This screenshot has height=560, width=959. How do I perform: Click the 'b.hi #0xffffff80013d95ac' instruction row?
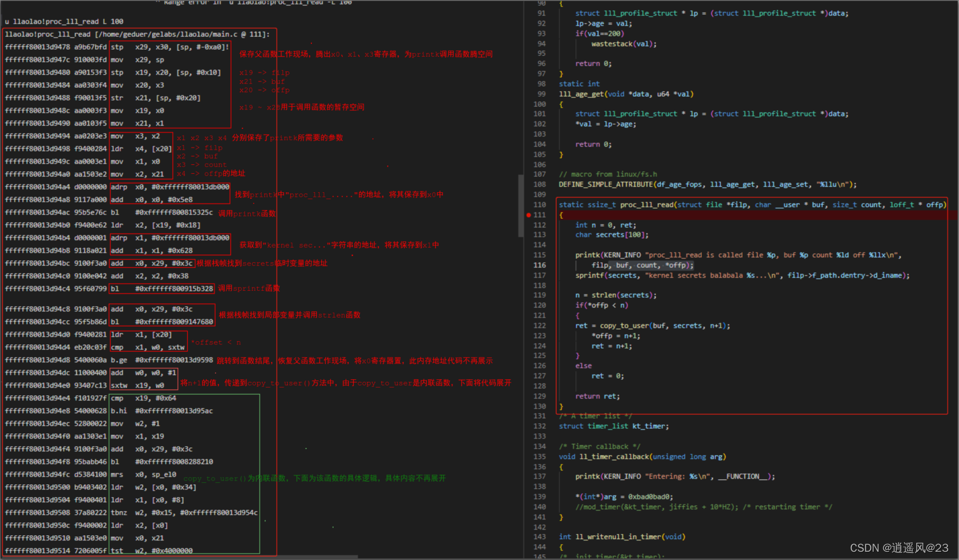109,411
